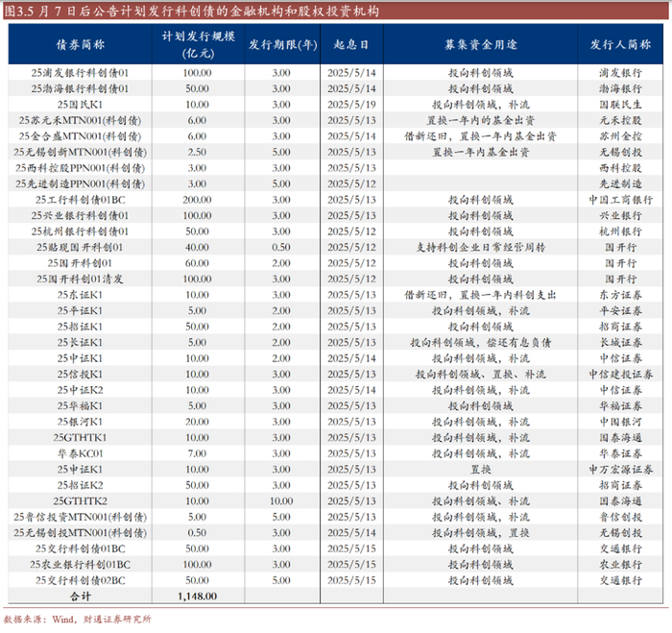The width and height of the screenshot is (672, 633).
Task: Click the 25国开科创01清发 cell
Action: (x=80, y=280)
